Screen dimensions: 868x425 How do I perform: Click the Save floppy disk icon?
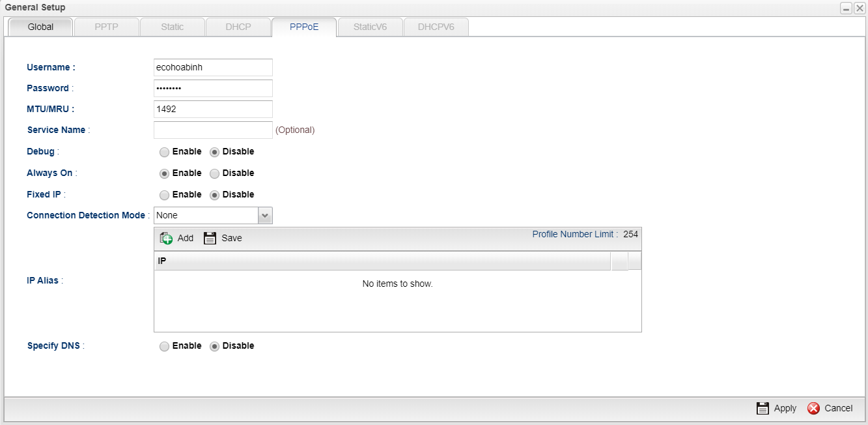[x=210, y=239]
